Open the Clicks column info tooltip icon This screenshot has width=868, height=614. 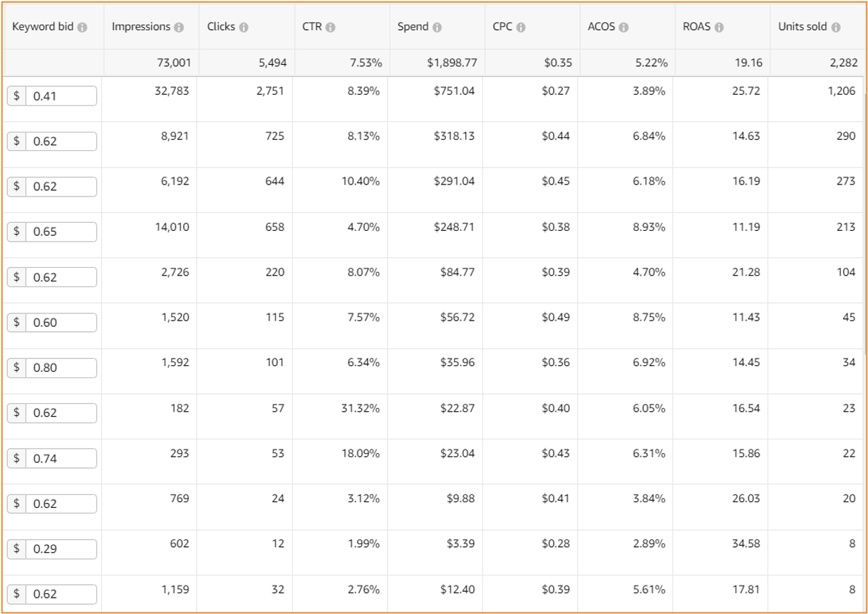[x=244, y=27]
